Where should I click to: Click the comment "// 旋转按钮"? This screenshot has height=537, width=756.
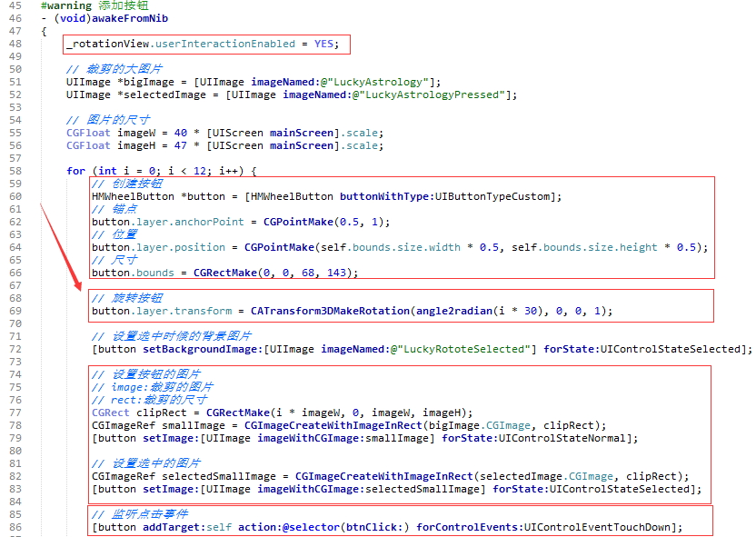click(127, 298)
